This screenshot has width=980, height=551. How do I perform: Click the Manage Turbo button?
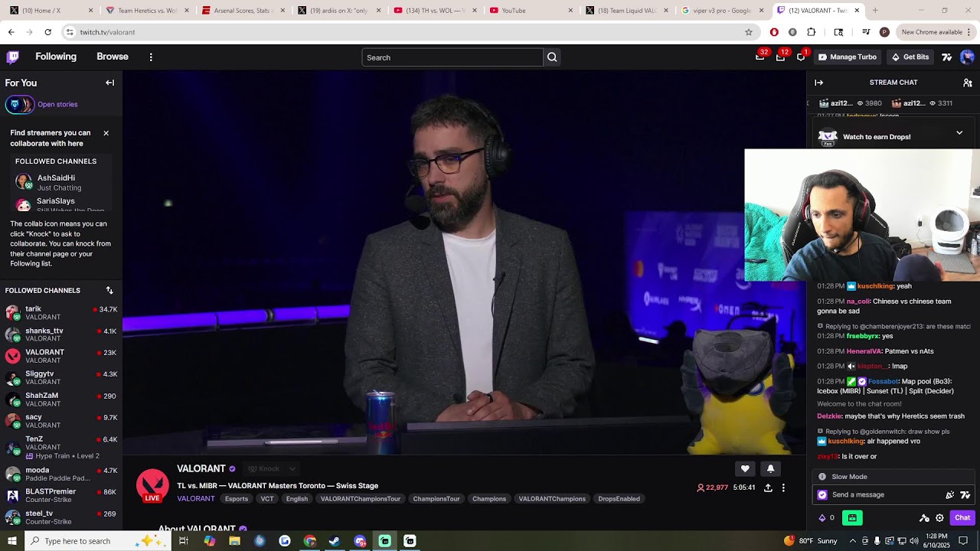(847, 57)
